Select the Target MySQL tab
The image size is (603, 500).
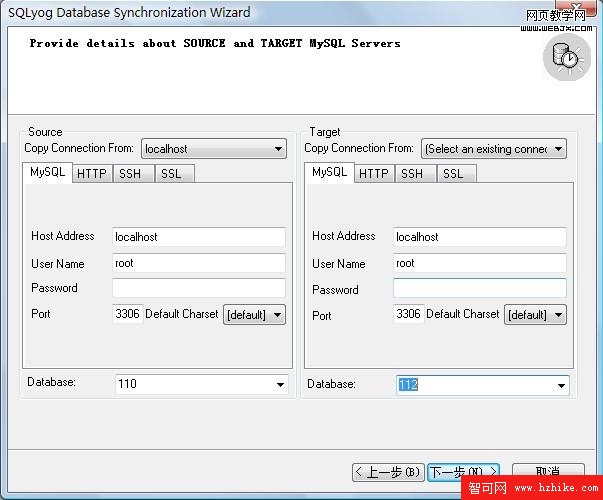tap(330, 172)
